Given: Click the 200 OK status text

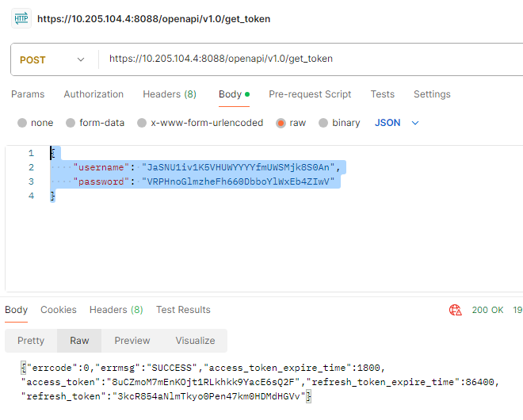Looking at the screenshot, I should (487, 310).
